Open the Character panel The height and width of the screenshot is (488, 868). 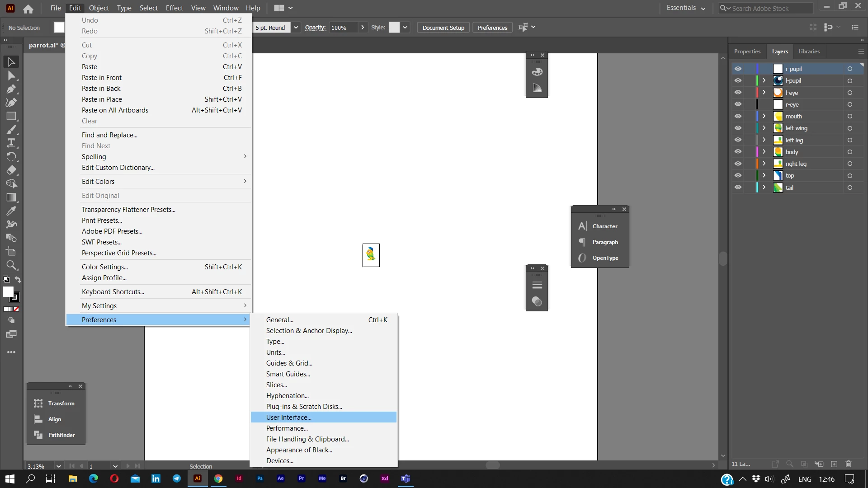coord(604,226)
